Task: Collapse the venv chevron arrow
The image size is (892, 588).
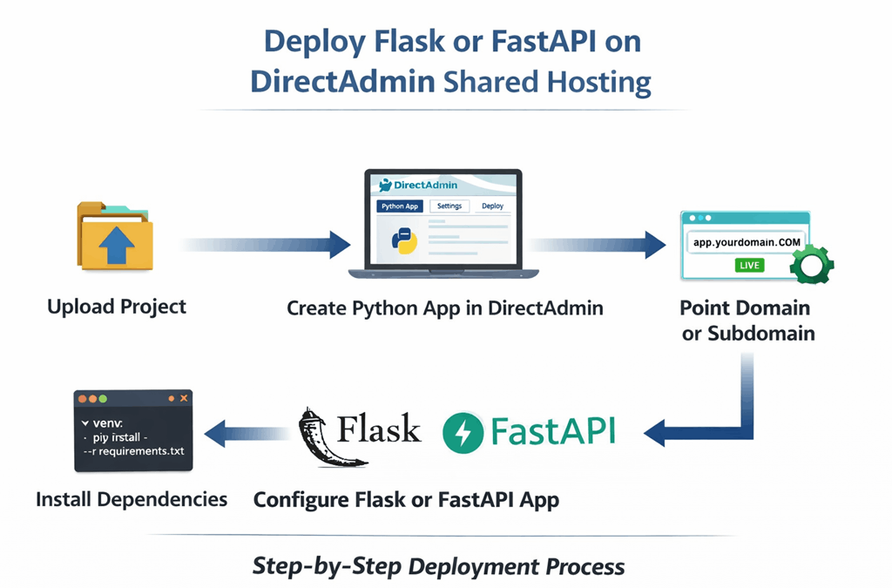Action: point(85,423)
